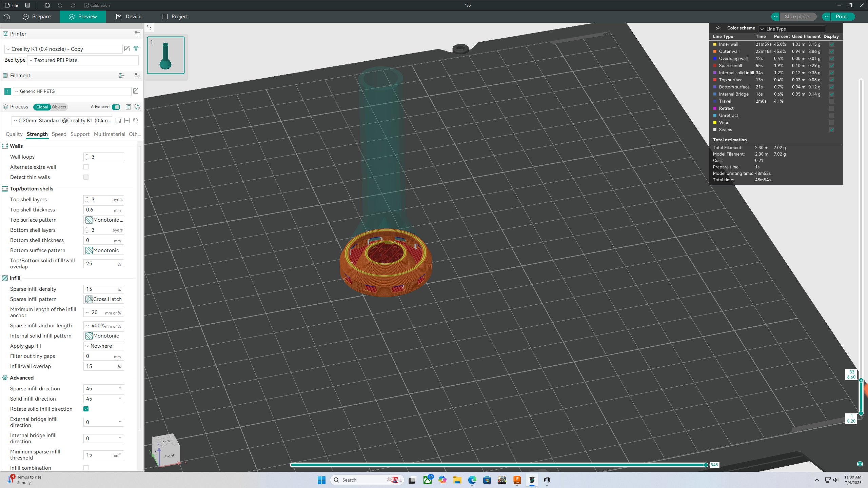Switch to the Prepare tab

tap(37, 17)
